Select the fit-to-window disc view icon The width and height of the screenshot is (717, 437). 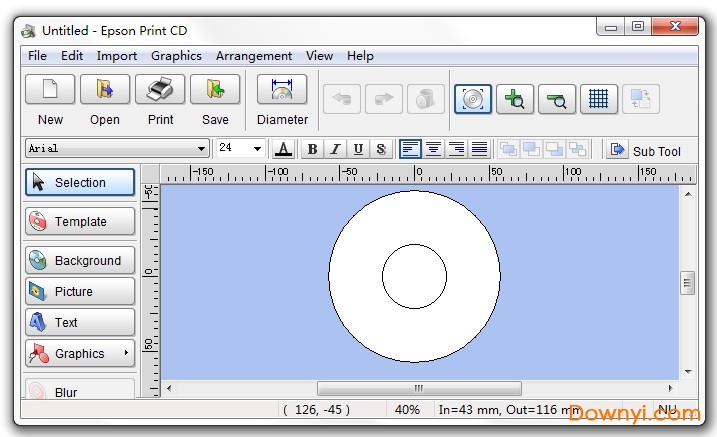tap(473, 99)
